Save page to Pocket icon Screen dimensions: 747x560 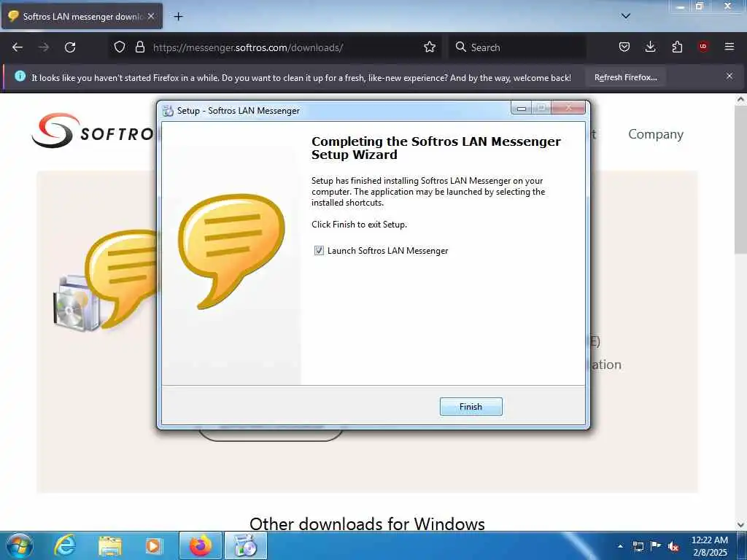pos(624,47)
